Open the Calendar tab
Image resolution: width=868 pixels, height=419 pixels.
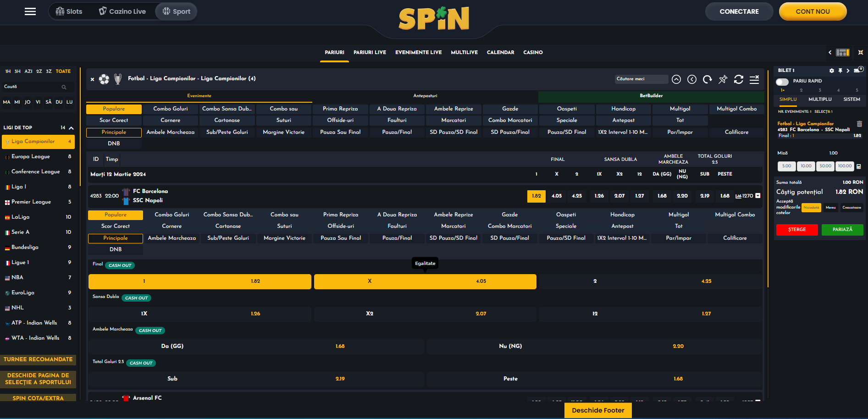tap(500, 53)
